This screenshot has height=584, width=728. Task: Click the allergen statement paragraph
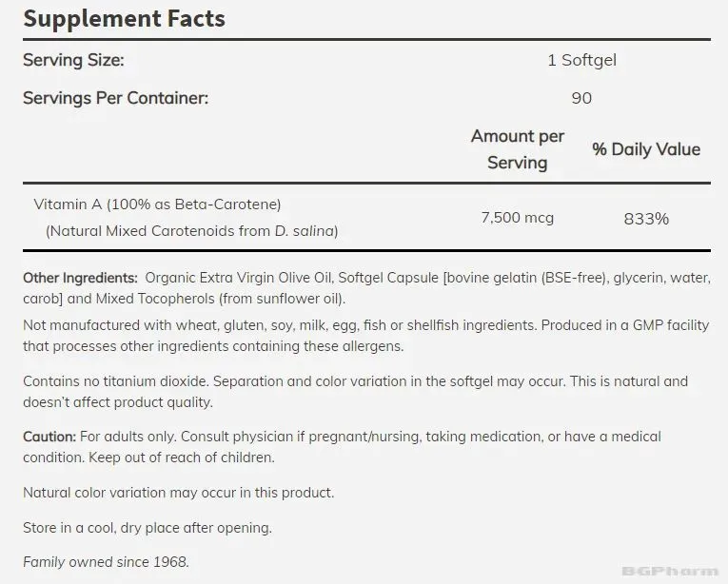365,335
